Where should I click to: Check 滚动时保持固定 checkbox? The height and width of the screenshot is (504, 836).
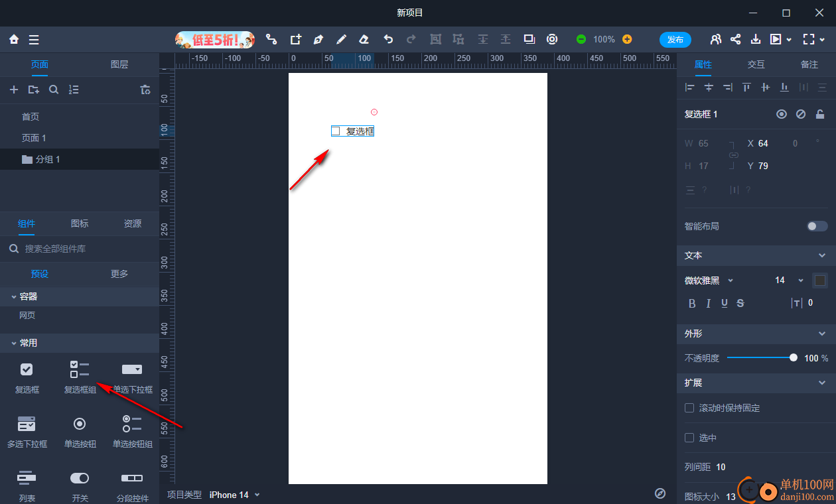pos(689,408)
